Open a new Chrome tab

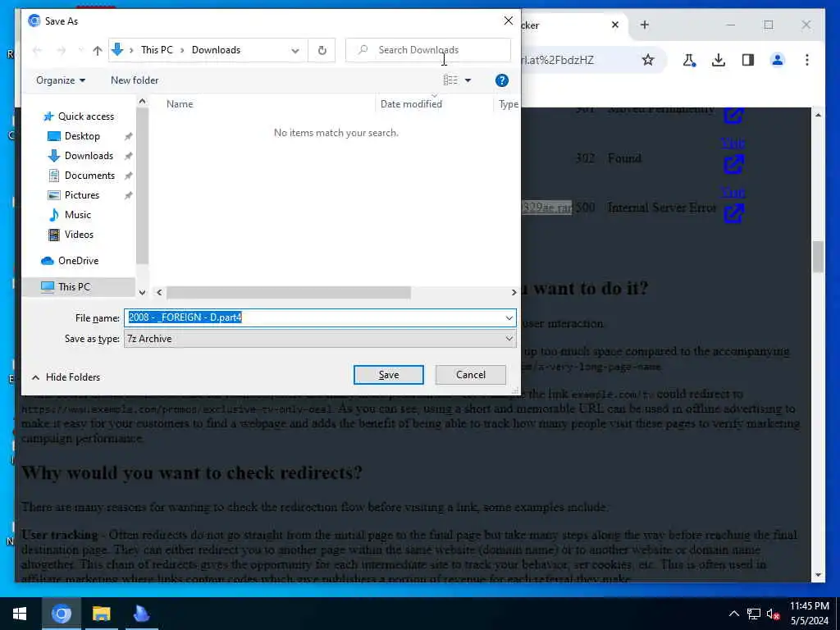[645, 25]
